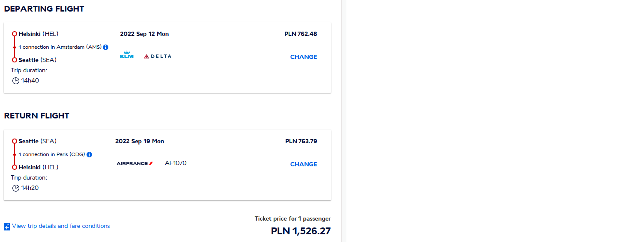Click the clock icon next to 14h20
644x242 pixels.
16,188
